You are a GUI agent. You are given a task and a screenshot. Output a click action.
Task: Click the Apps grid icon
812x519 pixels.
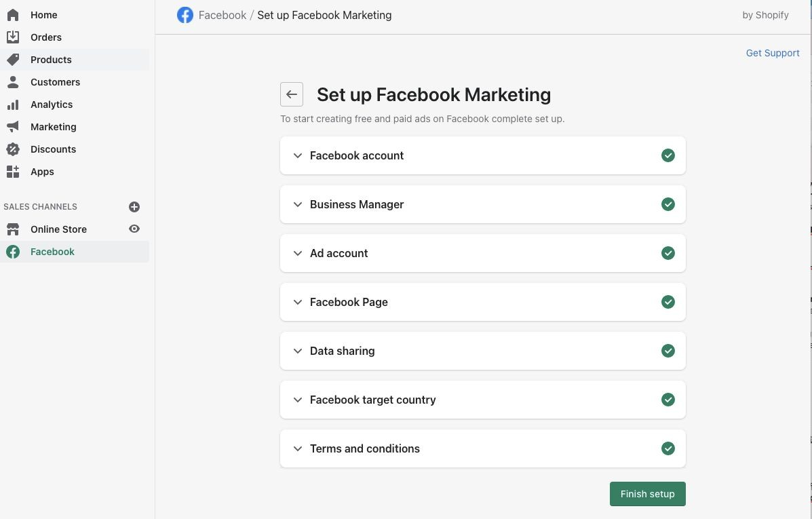click(x=13, y=172)
